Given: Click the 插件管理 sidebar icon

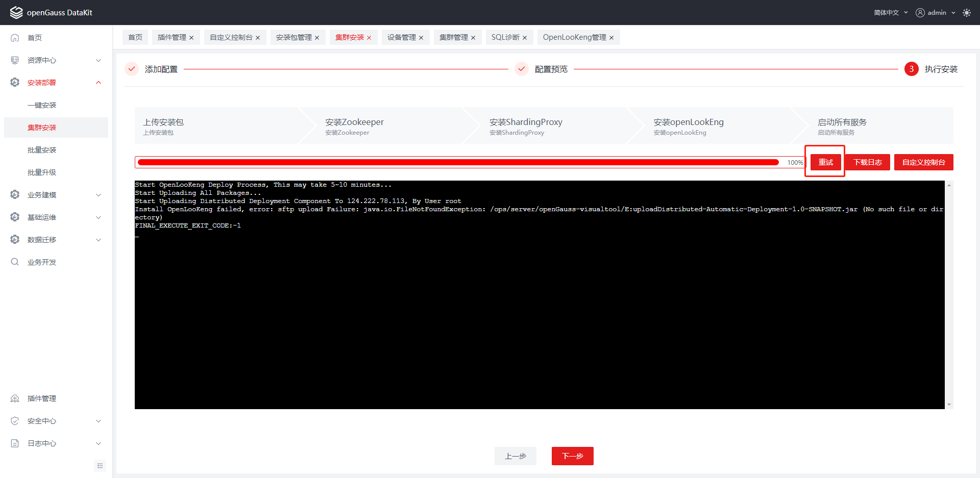Looking at the screenshot, I should [15, 398].
